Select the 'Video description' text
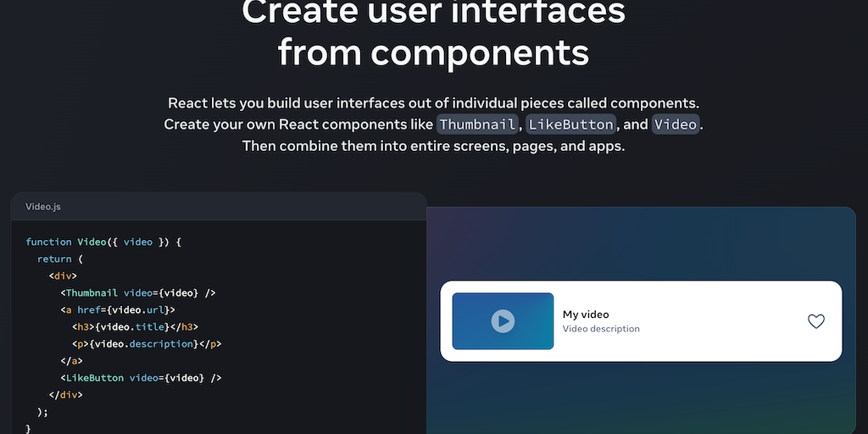Image resolution: width=868 pixels, height=434 pixels. click(601, 329)
